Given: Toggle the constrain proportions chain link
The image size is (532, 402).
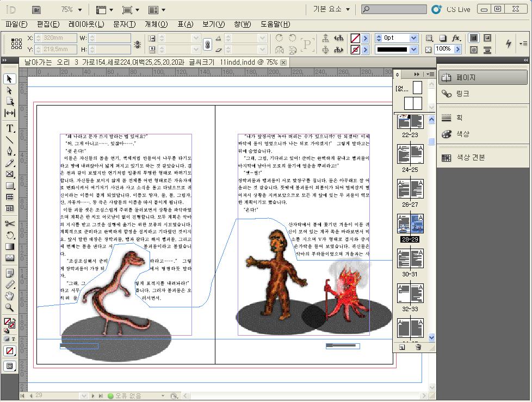Looking at the screenshot, I should pos(207,44).
